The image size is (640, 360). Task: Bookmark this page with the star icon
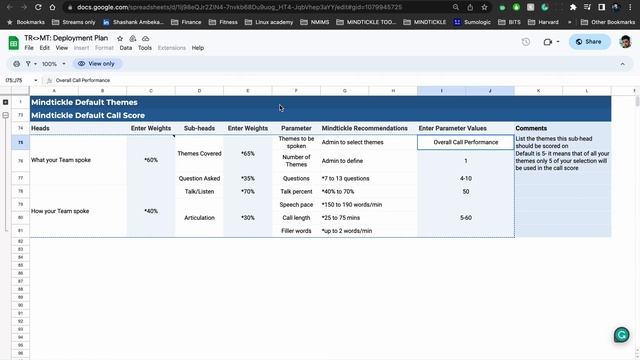coord(484,7)
